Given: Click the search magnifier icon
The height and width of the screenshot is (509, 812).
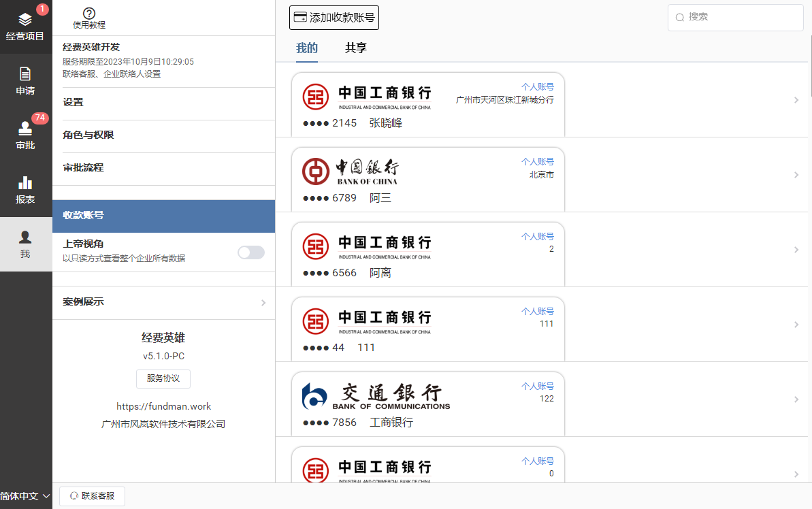Looking at the screenshot, I should pyautogui.click(x=680, y=18).
